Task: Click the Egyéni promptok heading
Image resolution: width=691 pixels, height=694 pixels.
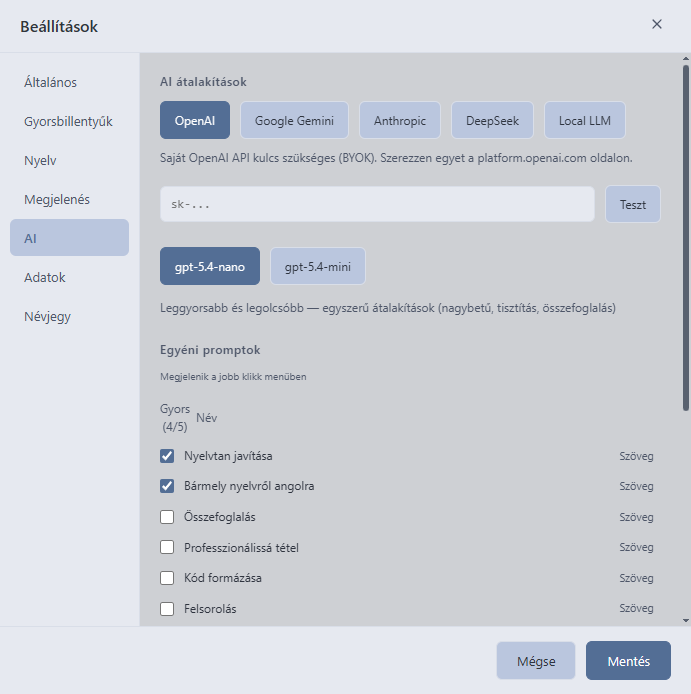Action: click(x=210, y=350)
